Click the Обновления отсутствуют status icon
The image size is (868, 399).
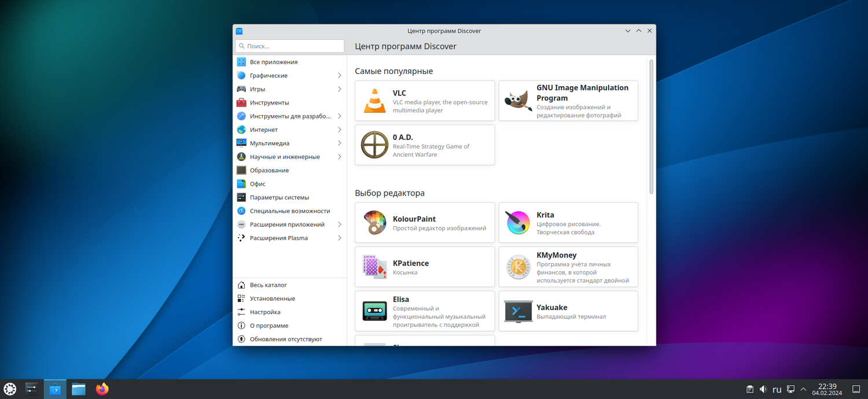pos(241,339)
